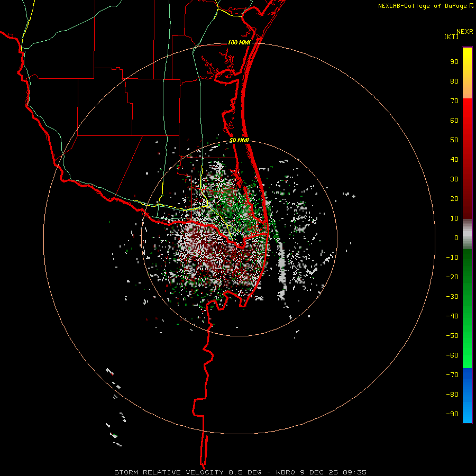The image size is (476, 476).
Task: Click the -10 value on the velocity scale
Action: [x=452, y=258]
